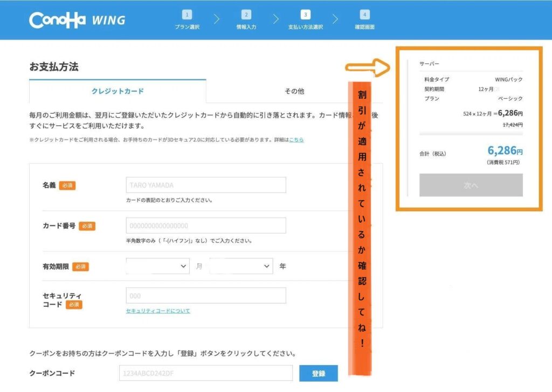Click the coupon code input field
The height and width of the screenshot is (392, 552).
point(206,373)
